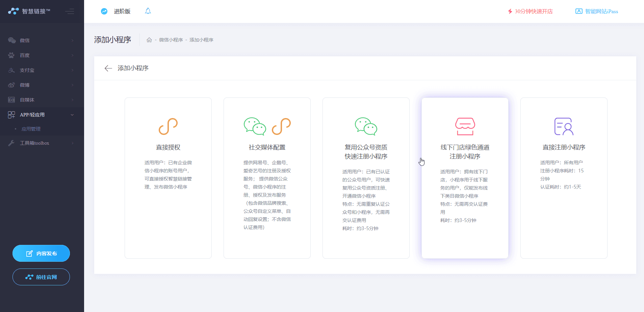Click the 直接注册小程序 card title
The width and height of the screenshot is (644, 312).
click(564, 147)
